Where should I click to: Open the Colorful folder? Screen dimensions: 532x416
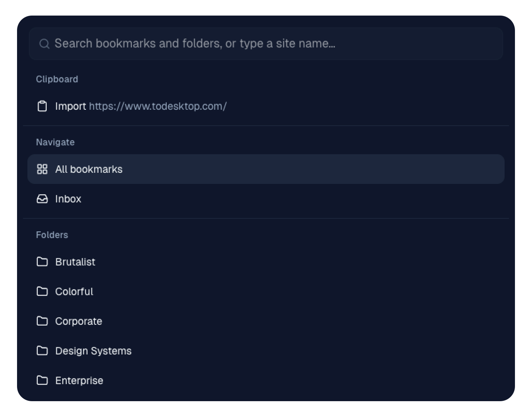point(266,291)
